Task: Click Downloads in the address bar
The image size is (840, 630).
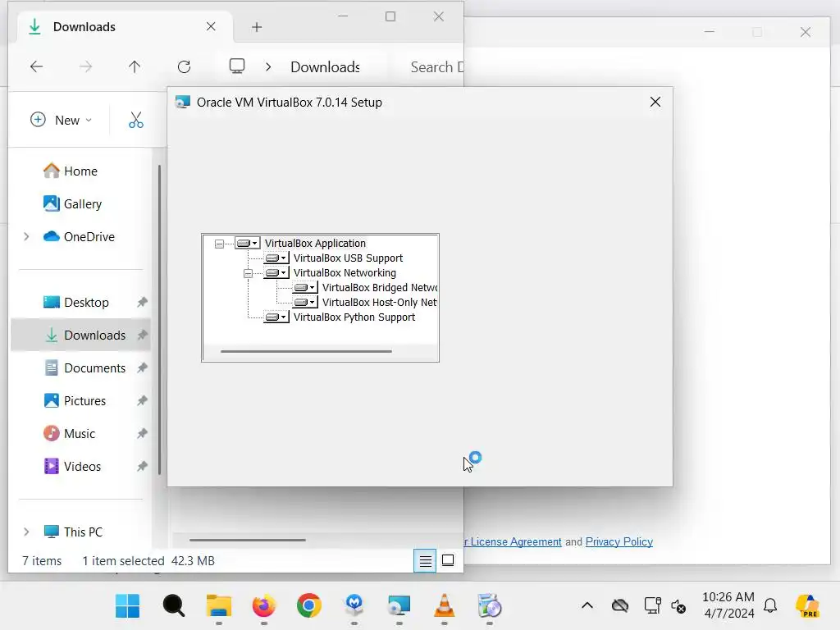Action: [x=325, y=67]
